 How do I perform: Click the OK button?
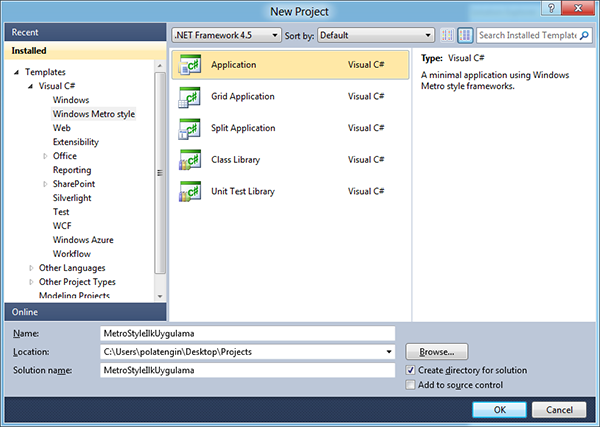point(499,410)
